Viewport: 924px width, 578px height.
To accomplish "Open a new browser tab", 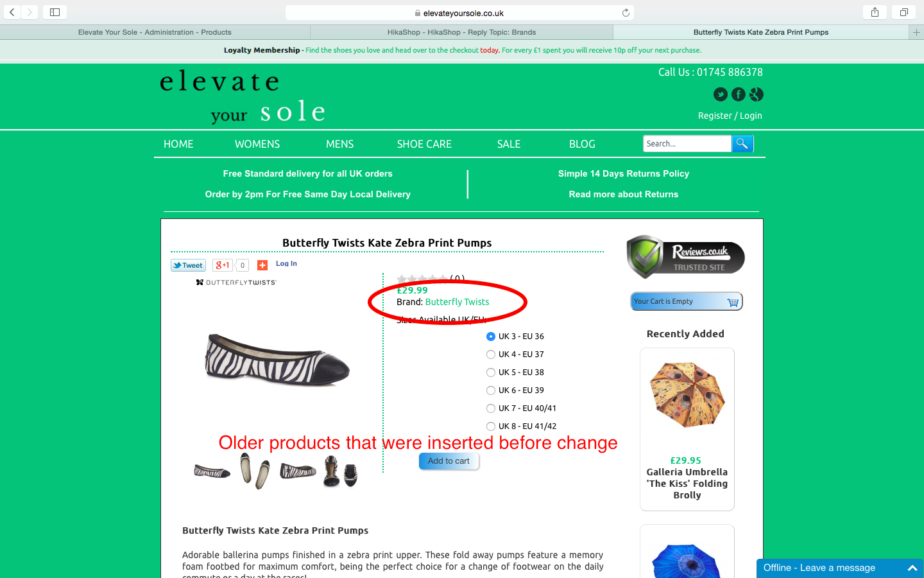I will [x=916, y=32].
